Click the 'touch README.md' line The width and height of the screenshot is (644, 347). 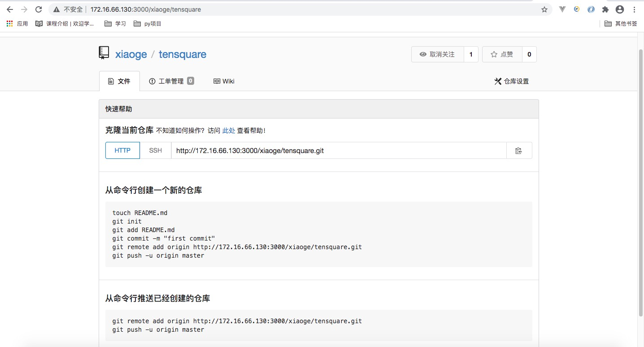coord(140,213)
